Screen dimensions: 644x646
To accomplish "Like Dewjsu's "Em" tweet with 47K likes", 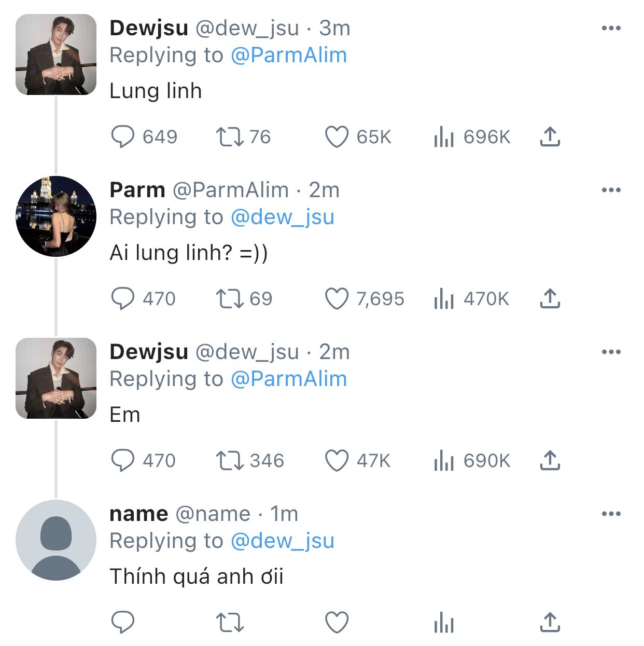I will click(337, 461).
